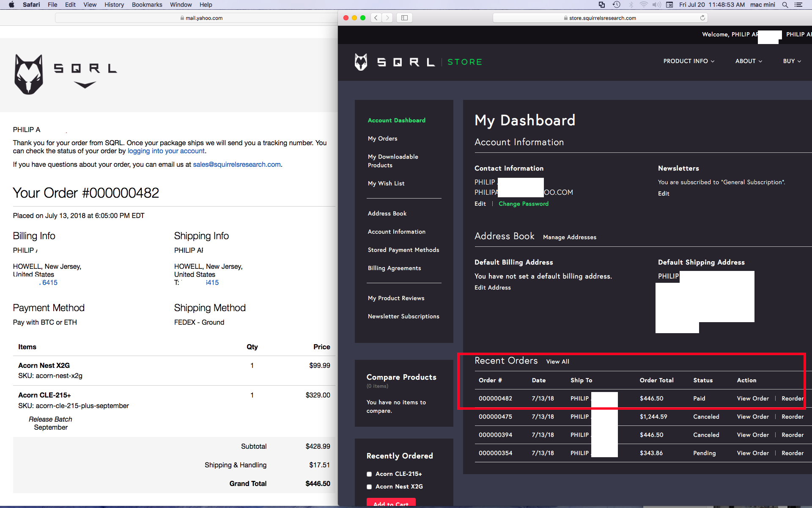This screenshot has width=812, height=508.
Task: Toggle sidebar in store Safari window
Action: tap(404, 18)
